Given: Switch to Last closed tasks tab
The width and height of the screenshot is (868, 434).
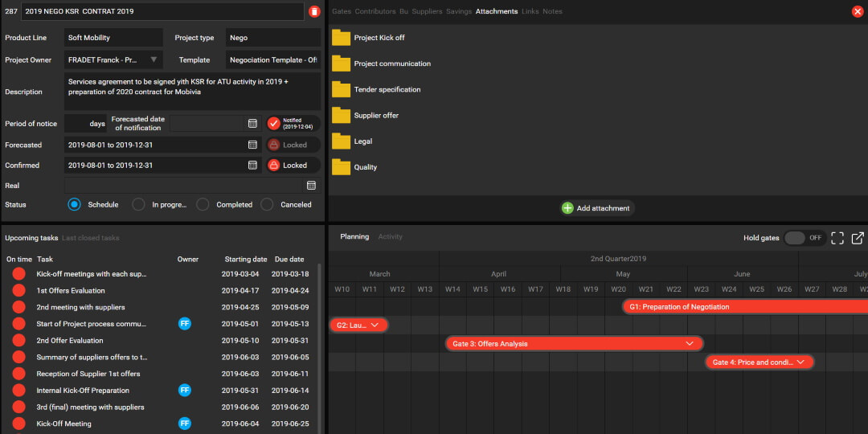Looking at the screenshot, I should click(90, 238).
